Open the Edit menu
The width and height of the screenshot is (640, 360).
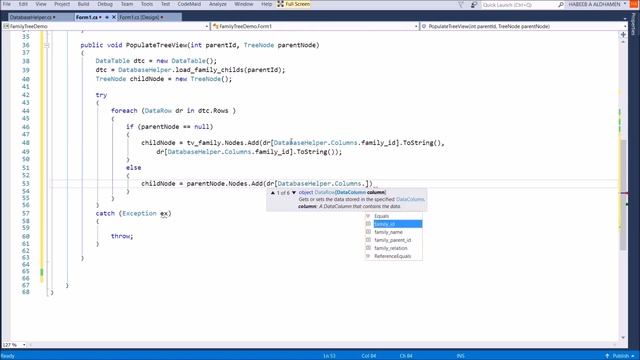point(23,4)
